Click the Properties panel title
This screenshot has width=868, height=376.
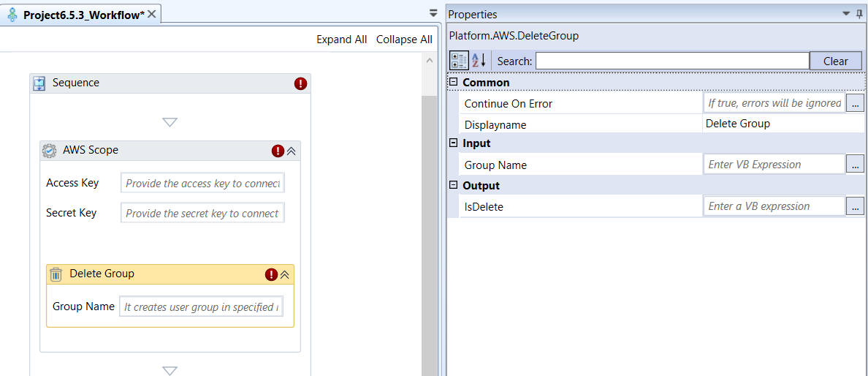[x=472, y=15]
